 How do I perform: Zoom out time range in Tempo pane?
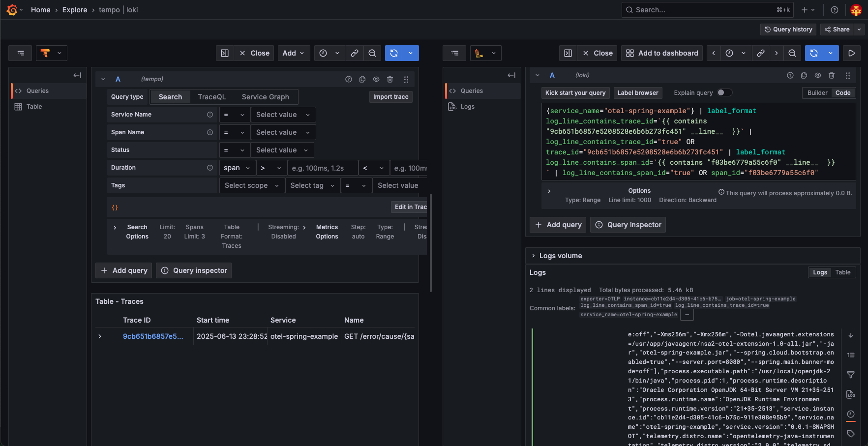click(x=372, y=53)
